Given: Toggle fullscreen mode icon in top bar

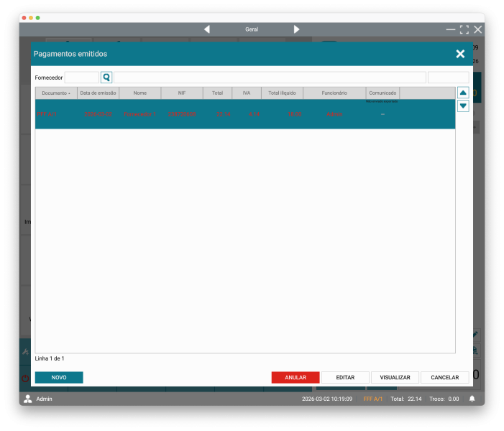Looking at the screenshot, I should [x=464, y=29].
